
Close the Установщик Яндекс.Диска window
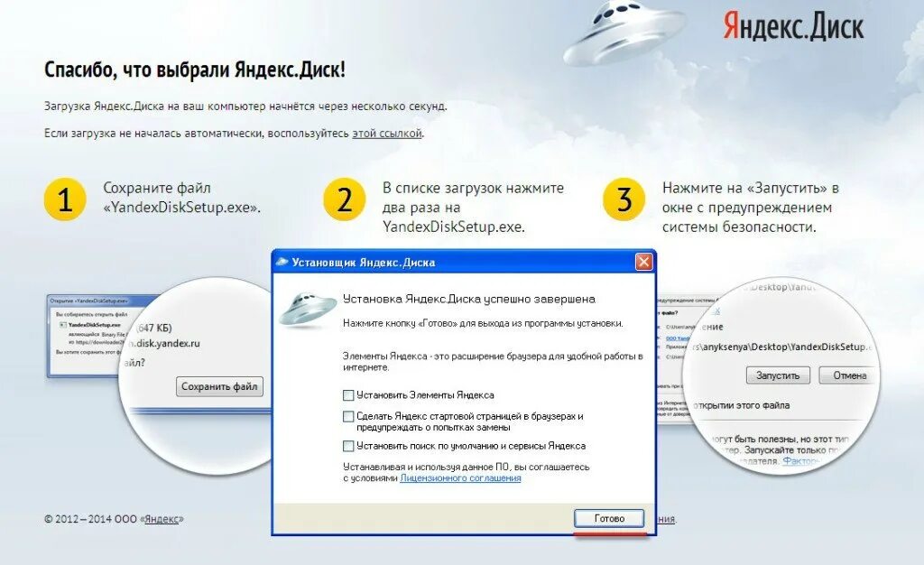click(x=643, y=262)
